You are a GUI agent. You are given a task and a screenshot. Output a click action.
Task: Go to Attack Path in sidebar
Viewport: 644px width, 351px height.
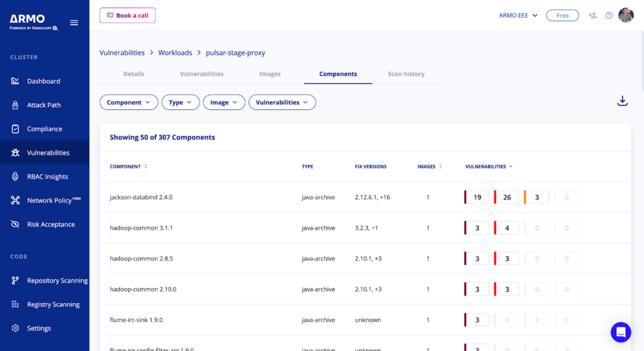point(45,105)
